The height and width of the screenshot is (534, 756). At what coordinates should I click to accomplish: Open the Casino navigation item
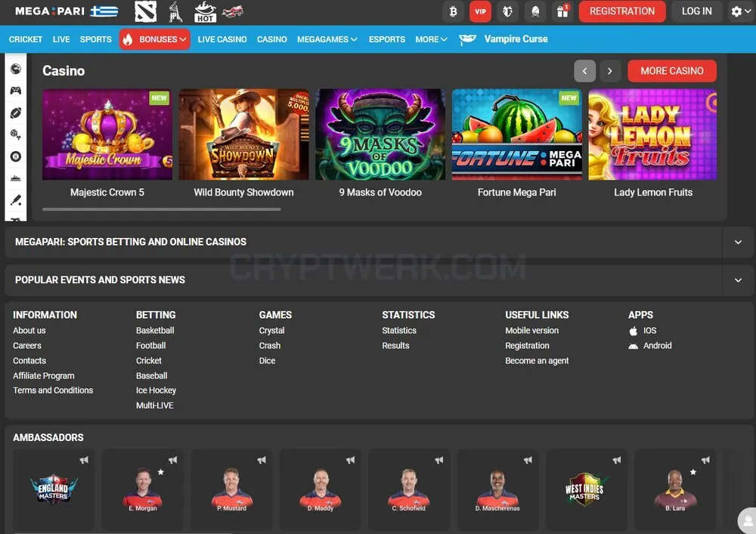[272, 39]
